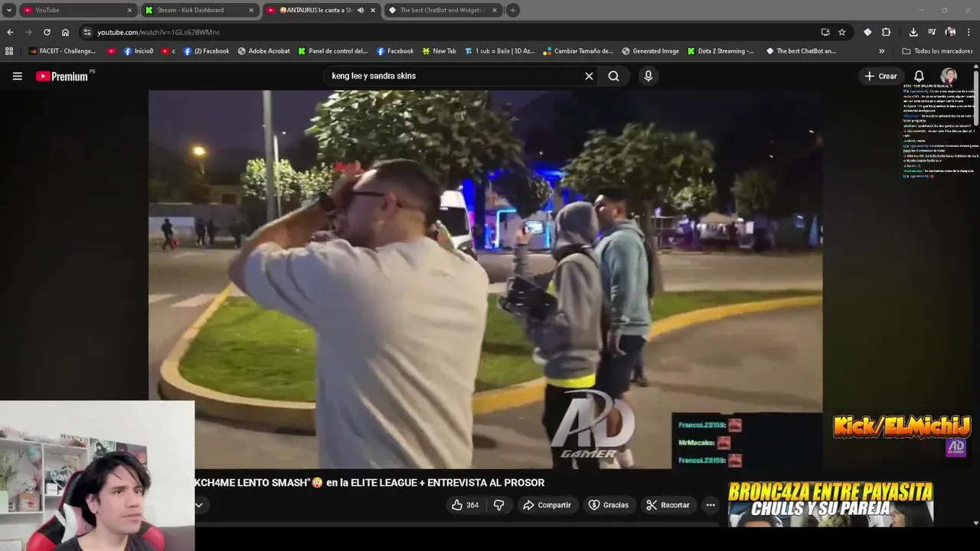The image size is (980, 551).
Task: Open Dota 2 Streaming bookmark
Action: click(x=720, y=51)
